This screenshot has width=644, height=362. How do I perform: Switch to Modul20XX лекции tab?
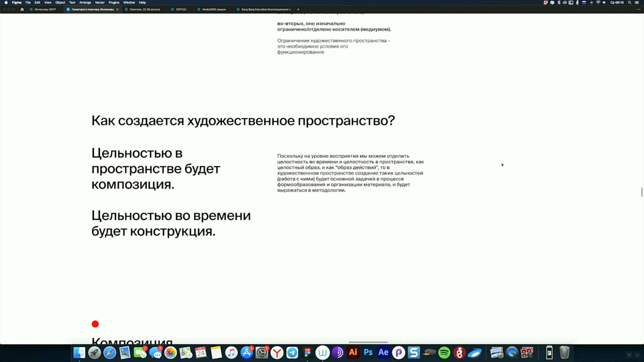[214, 9]
